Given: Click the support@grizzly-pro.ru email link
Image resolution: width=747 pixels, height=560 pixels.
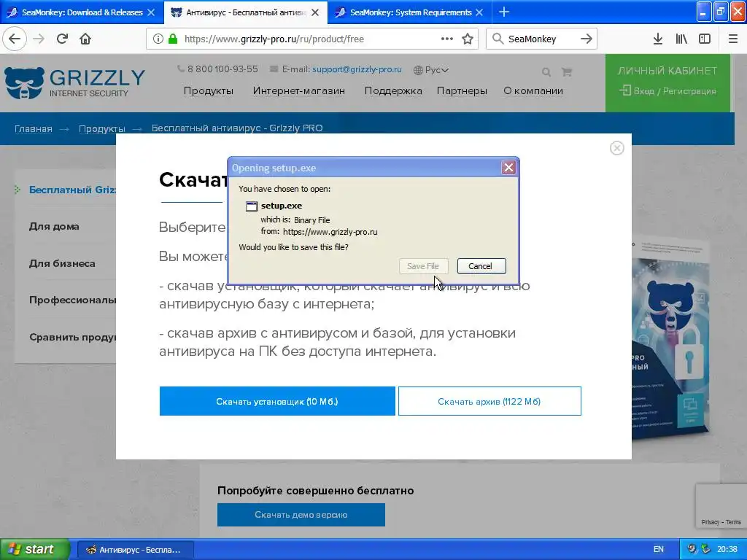Looking at the screenshot, I should [357, 69].
